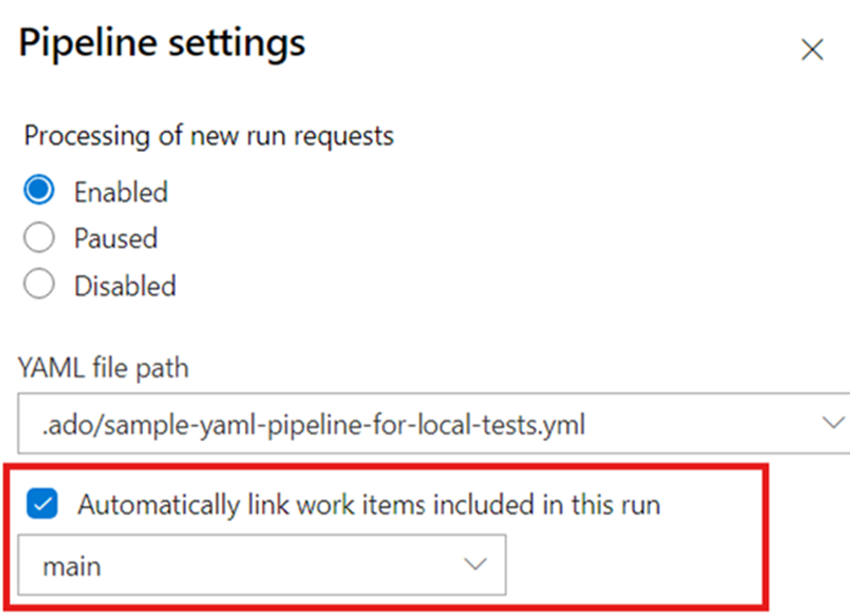The width and height of the screenshot is (850, 616).
Task: Select the Paused run processing option
Action: point(38,237)
